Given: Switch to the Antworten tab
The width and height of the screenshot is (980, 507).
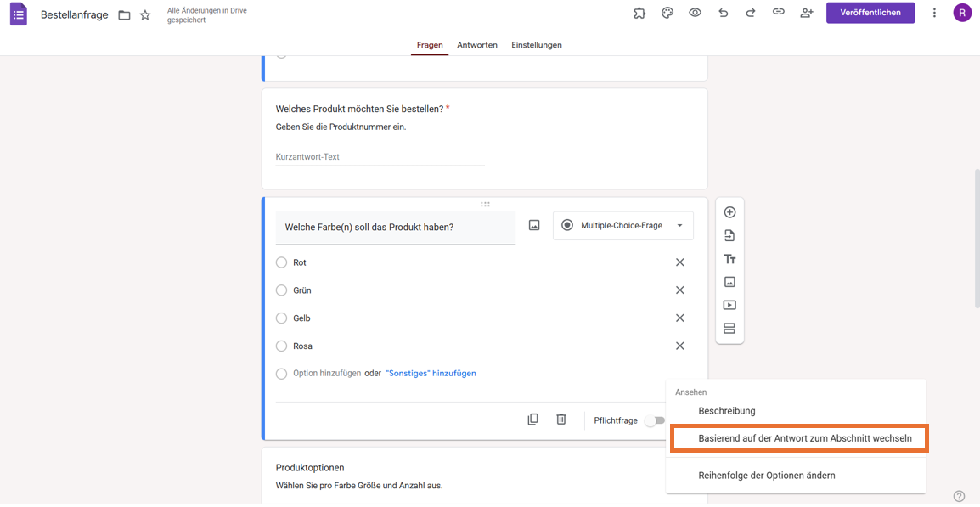Looking at the screenshot, I should pyautogui.click(x=477, y=44).
